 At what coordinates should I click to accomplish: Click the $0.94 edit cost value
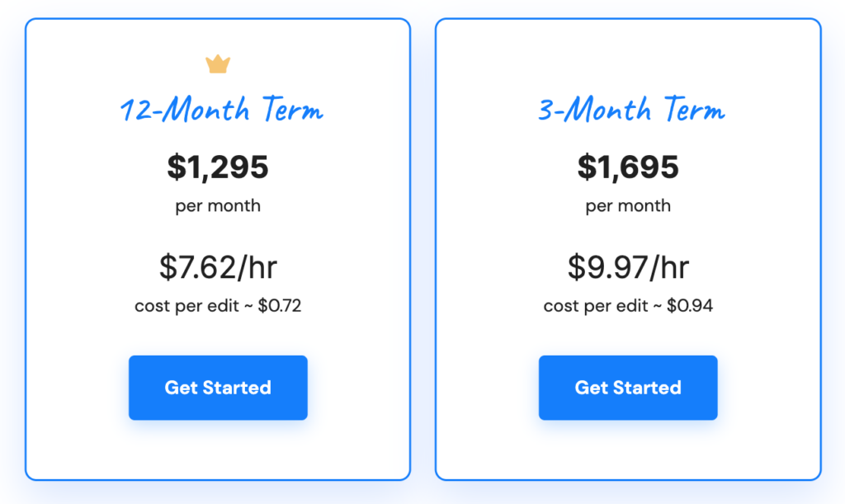pos(689,306)
